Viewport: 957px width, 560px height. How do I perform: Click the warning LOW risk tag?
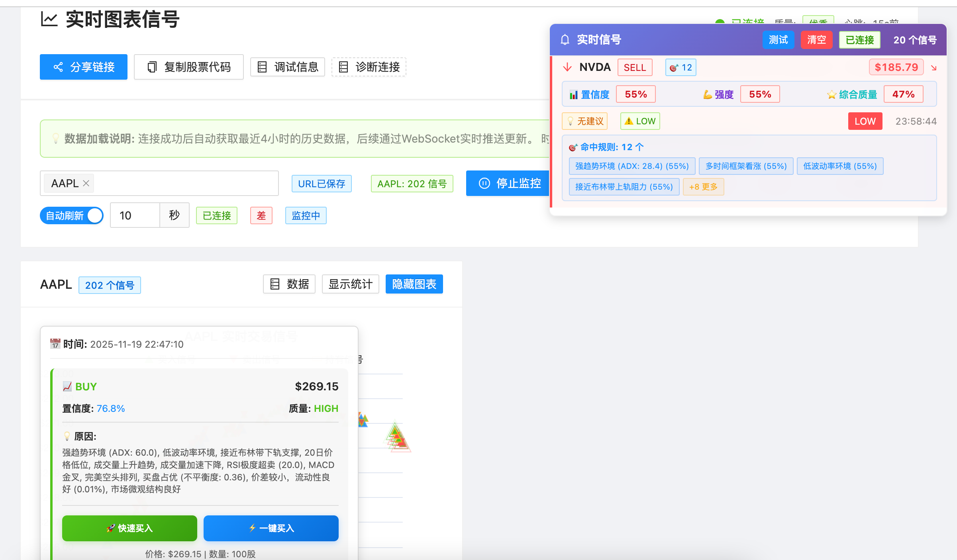[x=640, y=121]
